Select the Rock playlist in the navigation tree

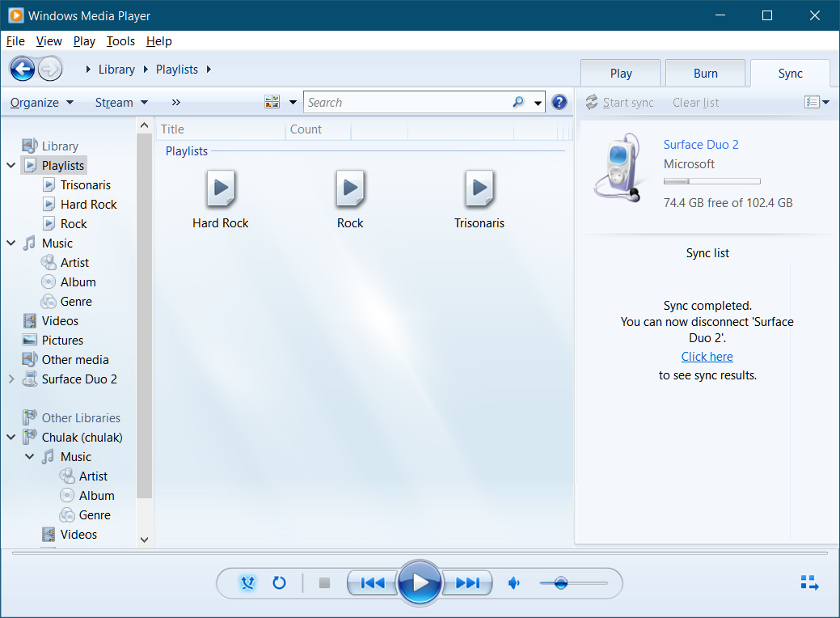[x=65, y=223]
